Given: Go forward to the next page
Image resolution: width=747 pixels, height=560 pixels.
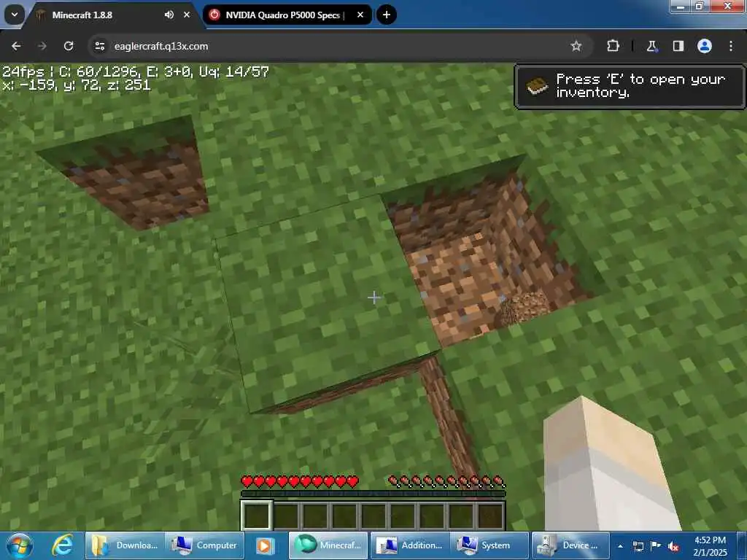Looking at the screenshot, I should click(42, 46).
